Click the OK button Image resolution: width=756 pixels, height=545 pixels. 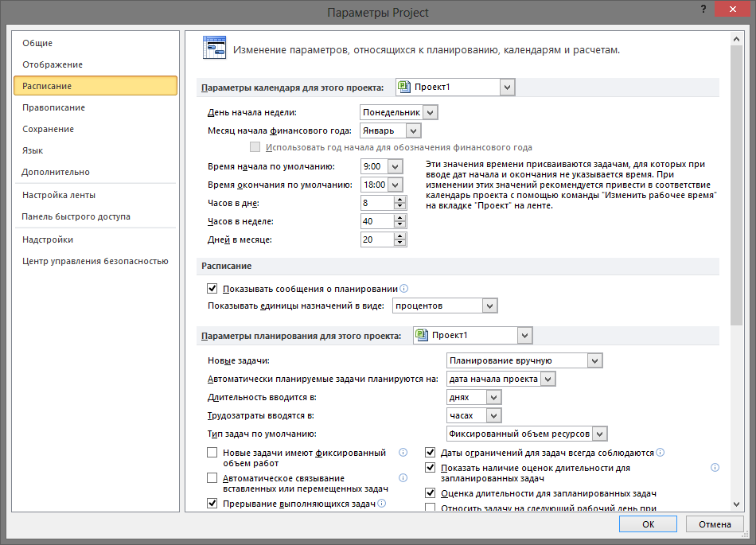648,524
